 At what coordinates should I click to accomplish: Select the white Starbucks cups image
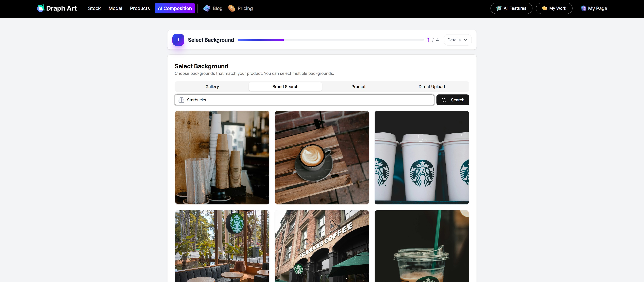point(421,158)
